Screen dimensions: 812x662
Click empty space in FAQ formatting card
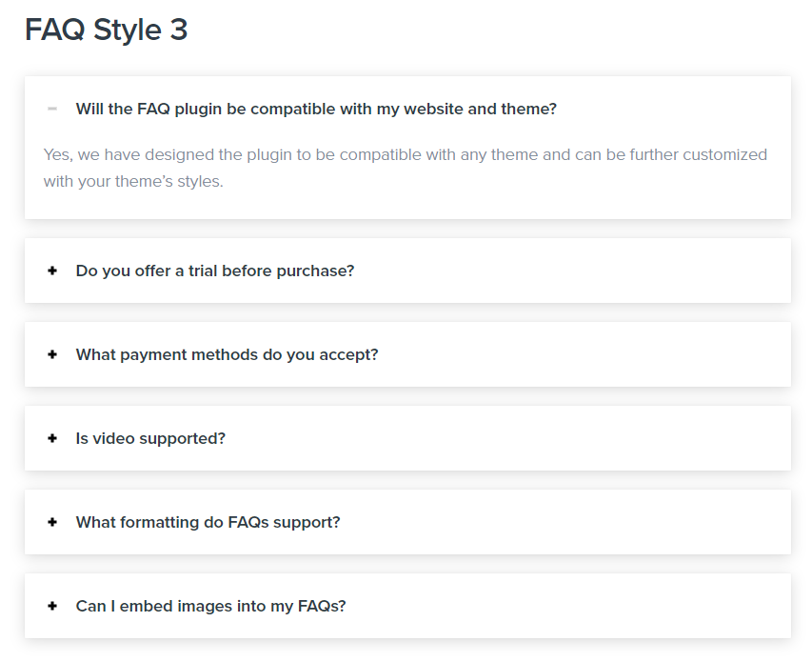564,522
